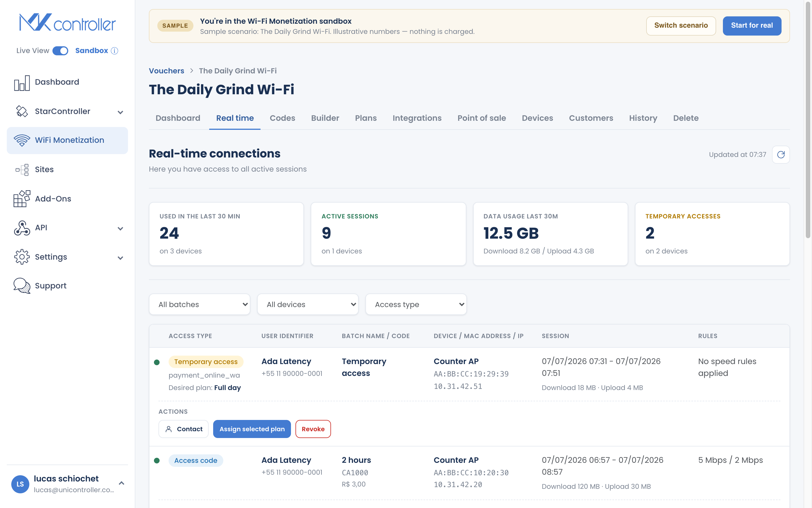The image size is (812, 508).
Task: Open the All devices dropdown
Action: pyautogui.click(x=308, y=305)
